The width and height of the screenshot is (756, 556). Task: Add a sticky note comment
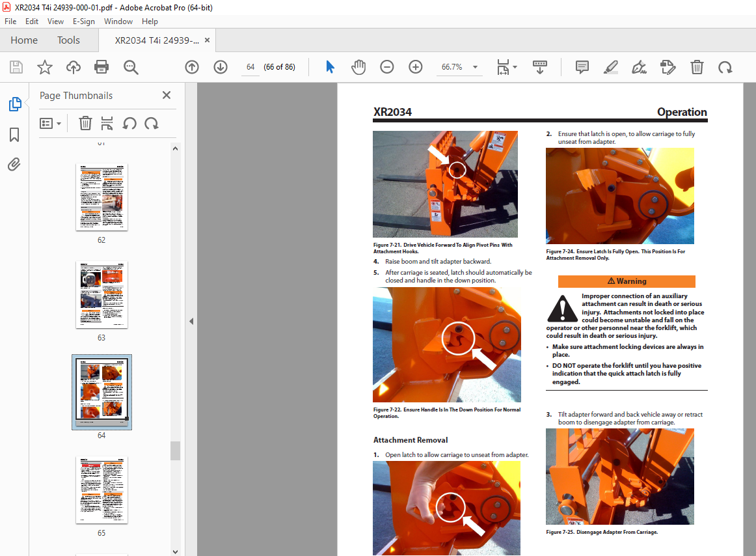pos(582,67)
